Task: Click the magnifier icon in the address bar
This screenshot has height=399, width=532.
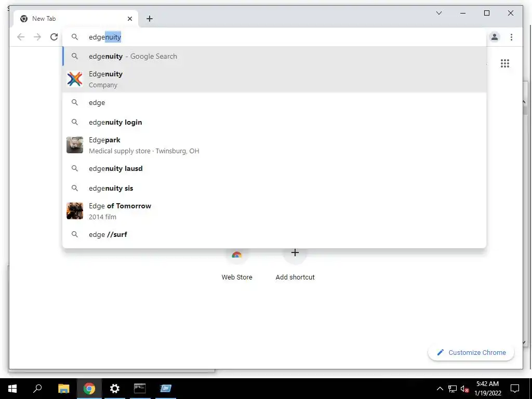Action: coord(75,37)
